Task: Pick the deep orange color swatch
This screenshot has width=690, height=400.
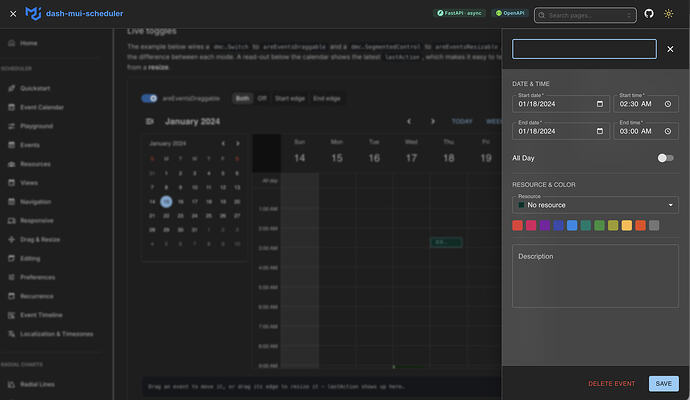Action: point(640,226)
